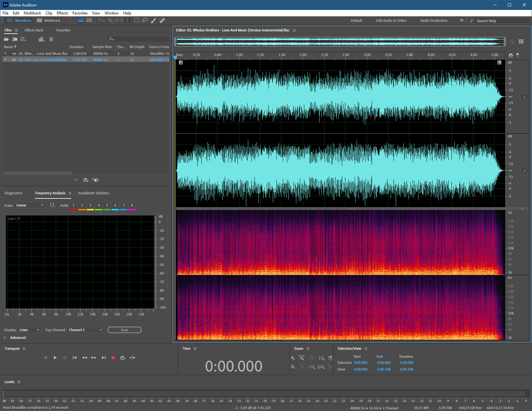Move playhead to next marker

pos(104,357)
